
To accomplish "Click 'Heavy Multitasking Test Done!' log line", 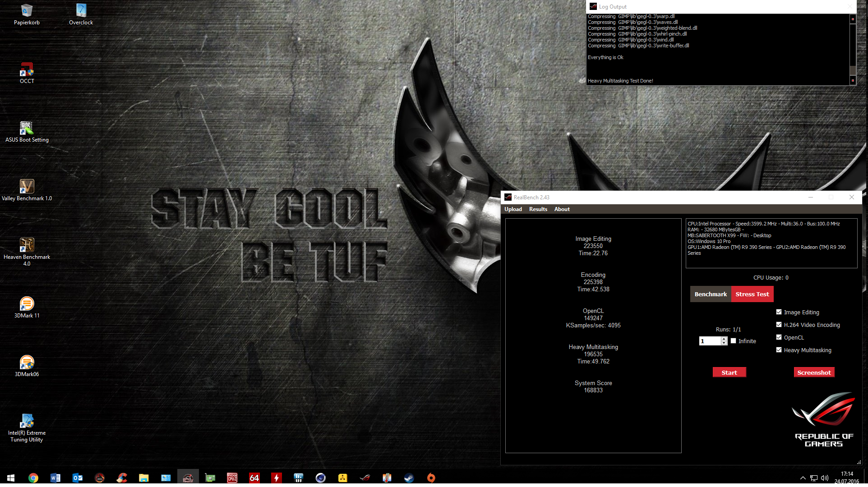I will pyautogui.click(x=620, y=81).
